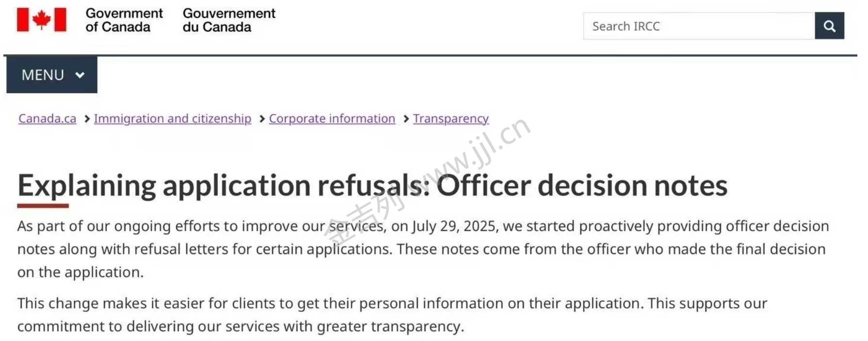868x341 pixels.
Task: Expand the MENU chevron arrow
Action: coord(80,75)
